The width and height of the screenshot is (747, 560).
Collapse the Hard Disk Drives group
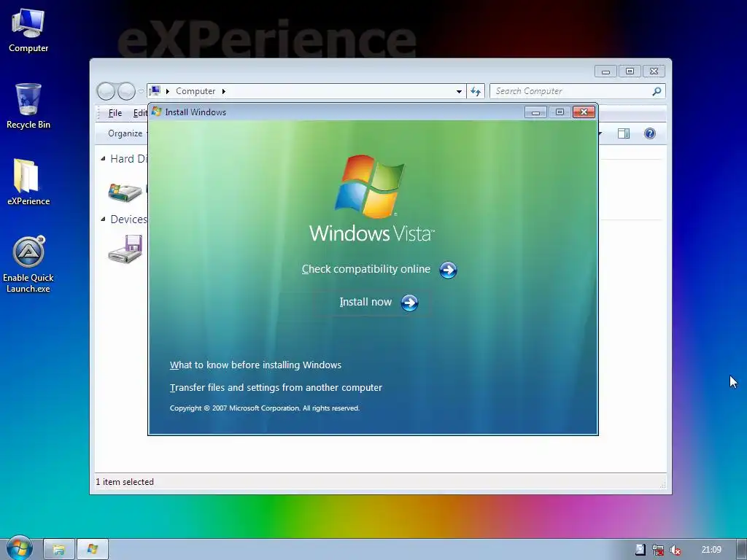click(103, 158)
